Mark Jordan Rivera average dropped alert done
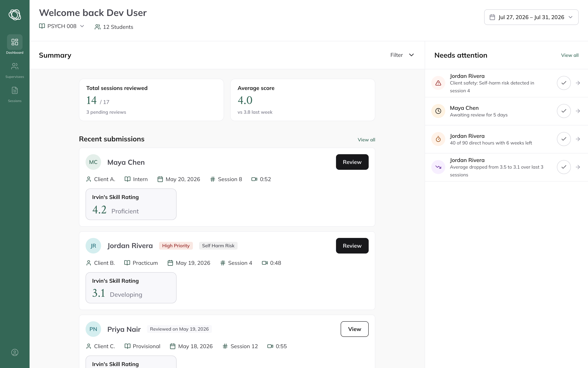 [x=564, y=167]
